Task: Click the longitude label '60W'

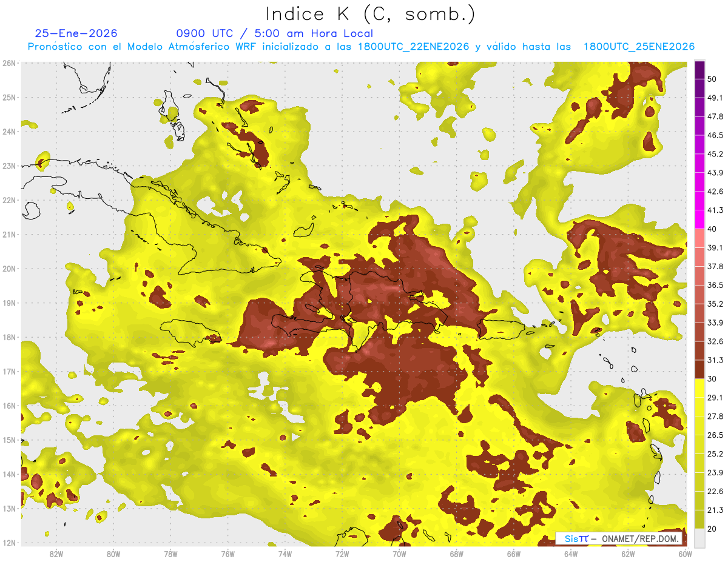Action: click(x=685, y=554)
